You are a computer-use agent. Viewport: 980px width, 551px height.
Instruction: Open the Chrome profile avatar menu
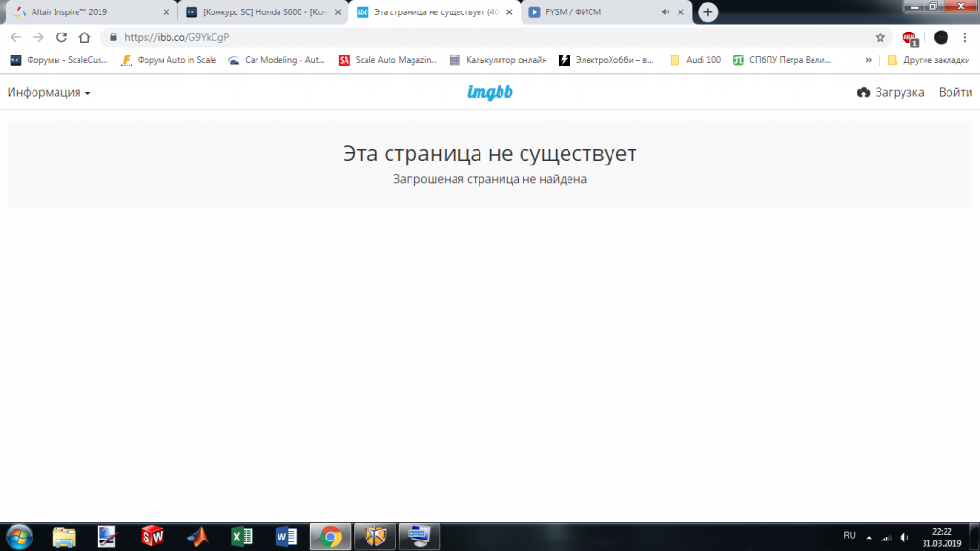point(940,35)
